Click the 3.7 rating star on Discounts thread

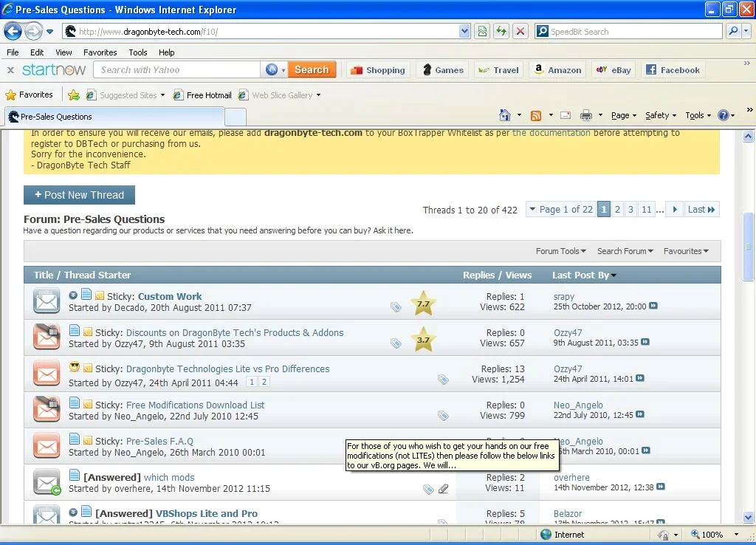point(423,340)
